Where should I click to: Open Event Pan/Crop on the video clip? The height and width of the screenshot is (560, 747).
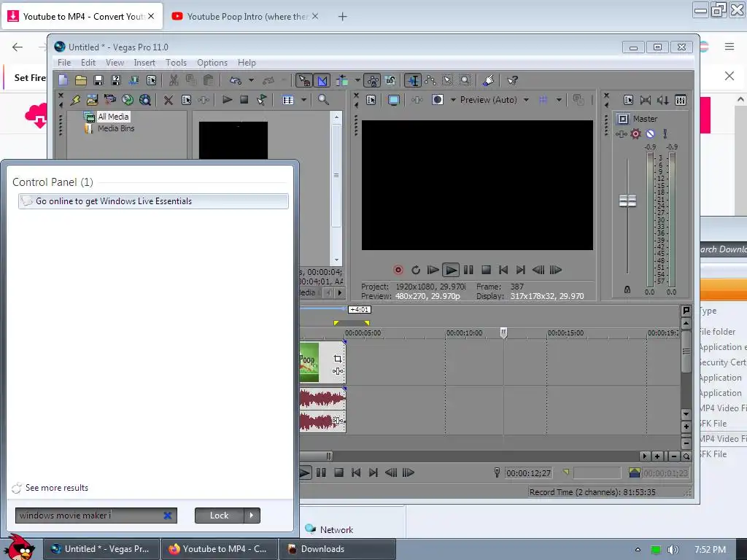tap(338, 359)
